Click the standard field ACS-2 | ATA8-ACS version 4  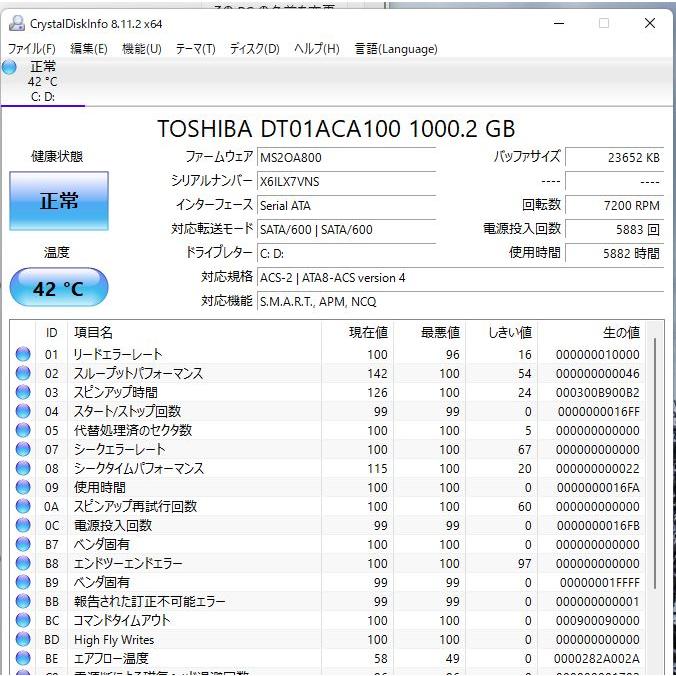click(460, 278)
